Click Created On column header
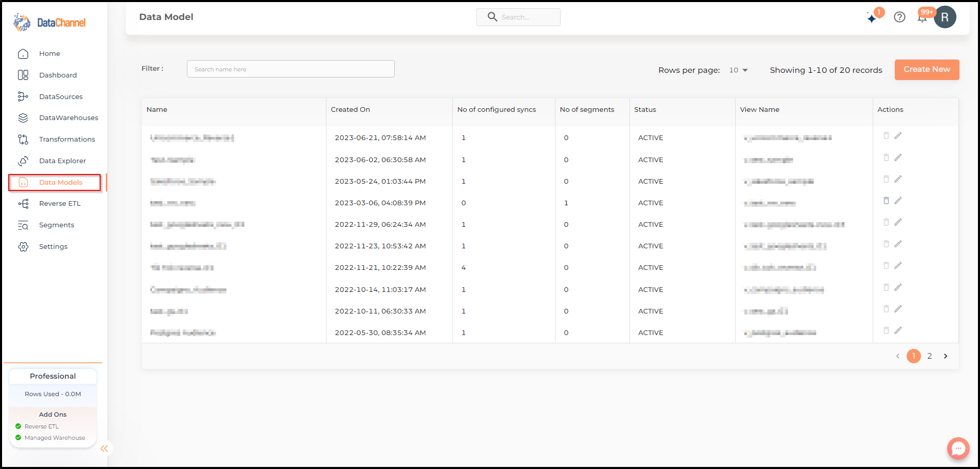 (351, 110)
